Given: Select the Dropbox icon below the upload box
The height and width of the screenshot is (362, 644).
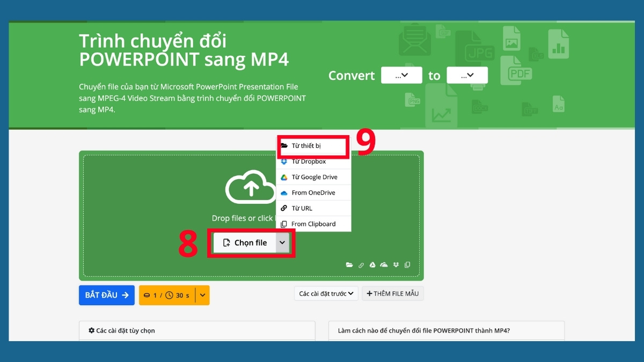Looking at the screenshot, I should tap(396, 264).
